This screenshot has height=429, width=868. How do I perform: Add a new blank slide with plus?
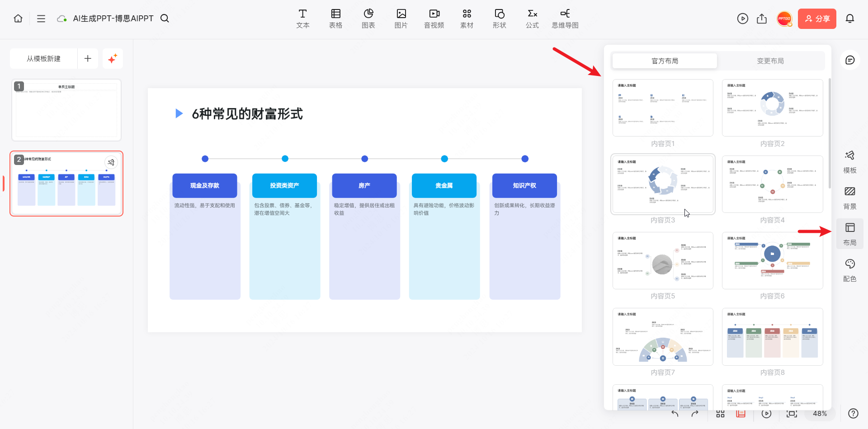(88, 59)
